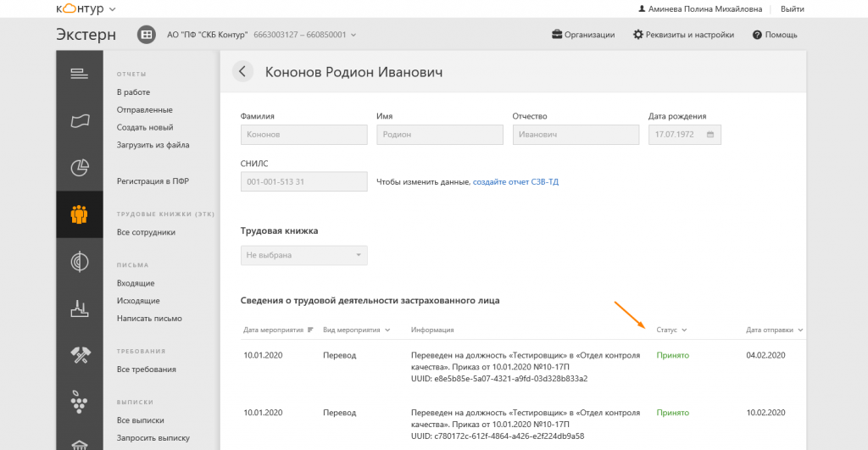Choose Загрузить из файла
The width and height of the screenshot is (868, 450).
pyautogui.click(x=153, y=145)
